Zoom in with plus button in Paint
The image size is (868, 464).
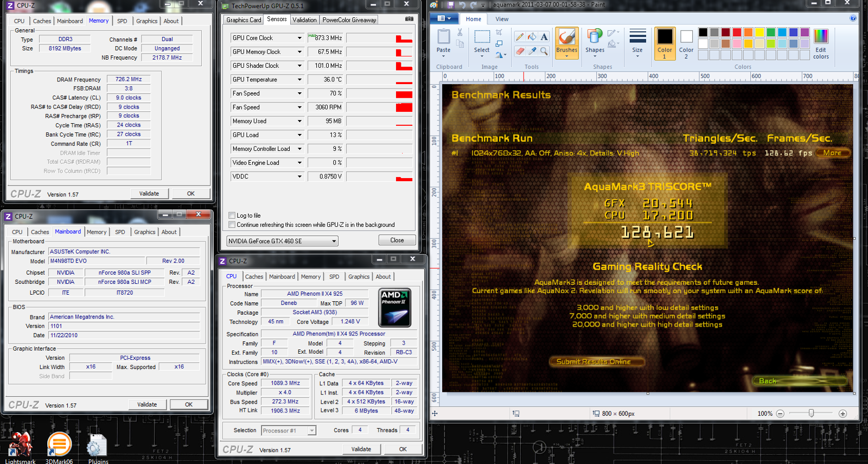[843, 414]
